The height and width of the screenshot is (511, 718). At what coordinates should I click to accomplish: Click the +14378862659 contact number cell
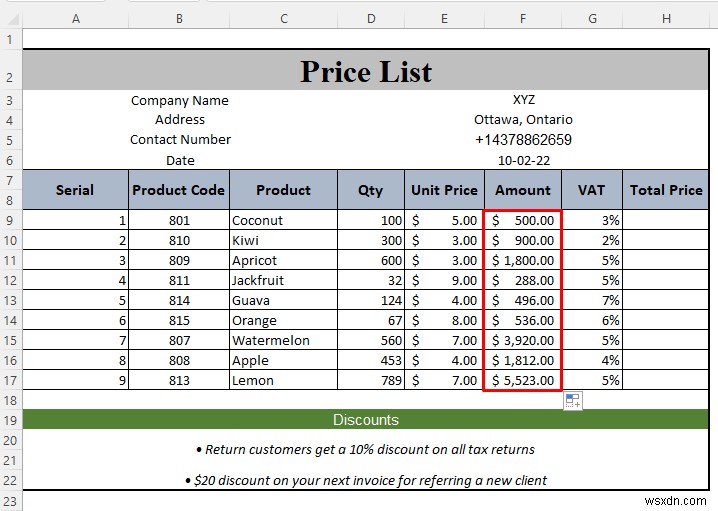(x=523, y=140)
